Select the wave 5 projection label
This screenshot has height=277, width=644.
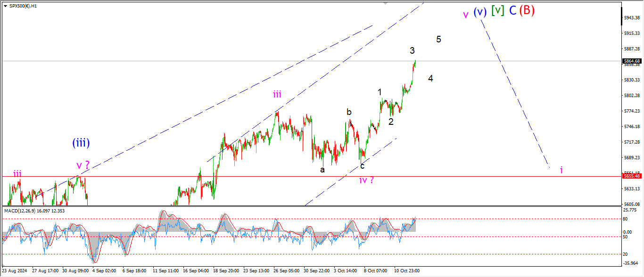pyautogui.click(x=438, y=40)
